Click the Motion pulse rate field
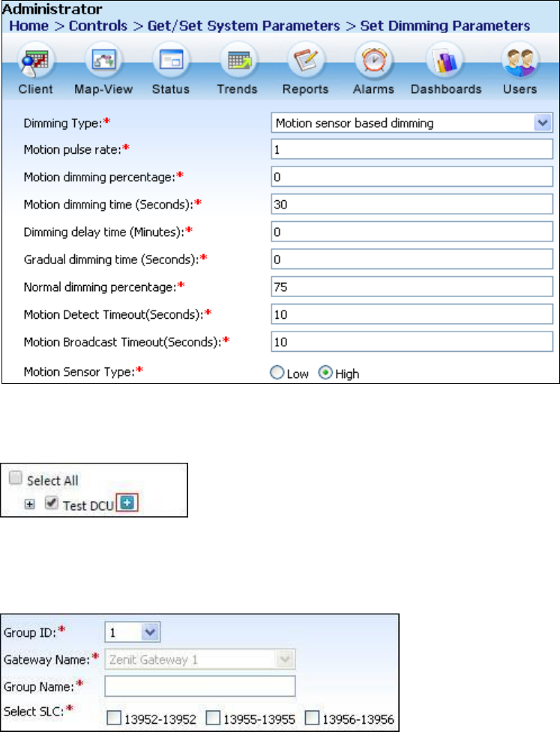This screenshot has width=560, height=732. coord(412,149)
